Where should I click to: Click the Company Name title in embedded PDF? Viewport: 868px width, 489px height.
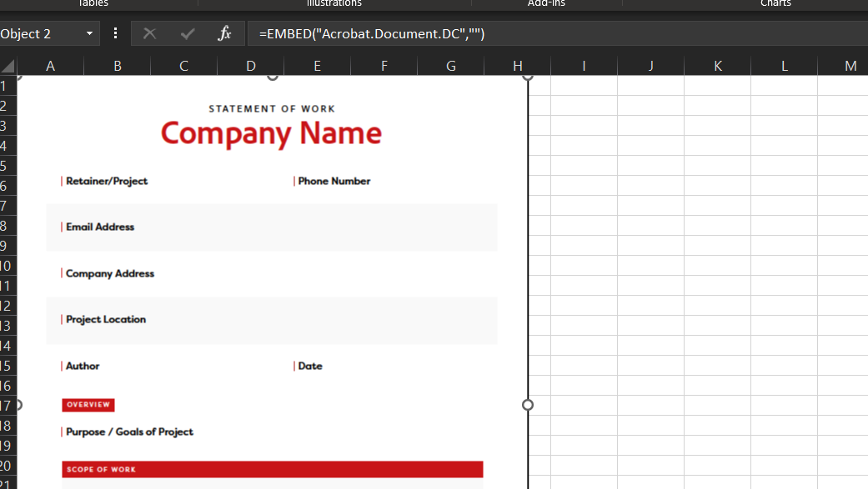click(271, 133)
